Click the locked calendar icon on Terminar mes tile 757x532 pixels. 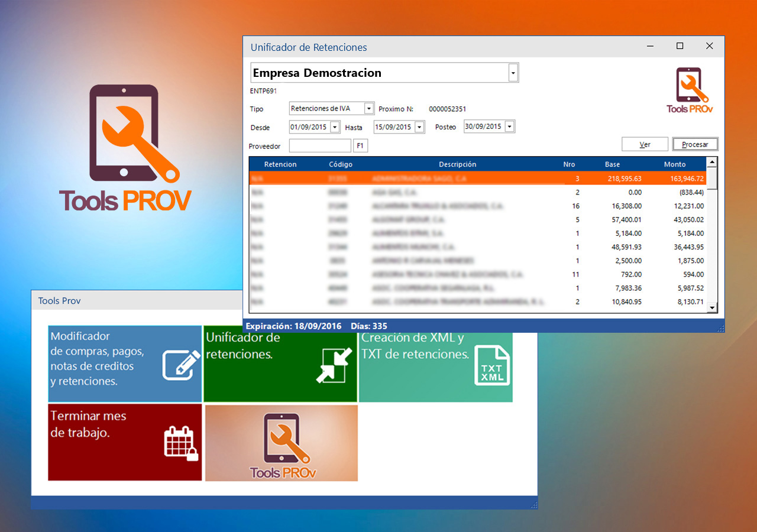180,442
